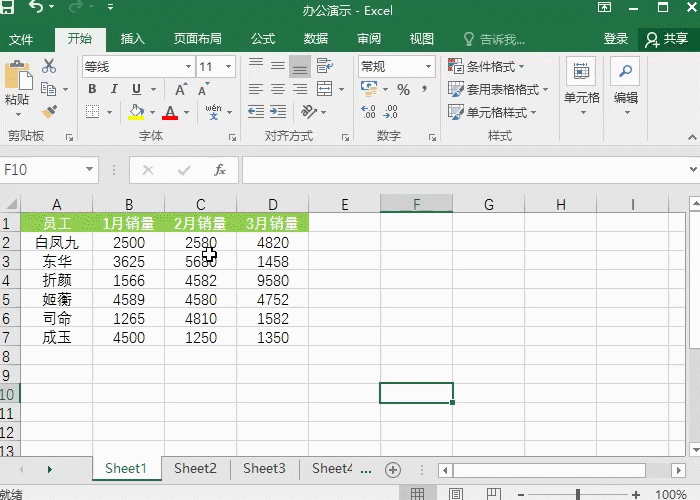
Task: Zoom in with plus button
Action: (x=635, y=494)
